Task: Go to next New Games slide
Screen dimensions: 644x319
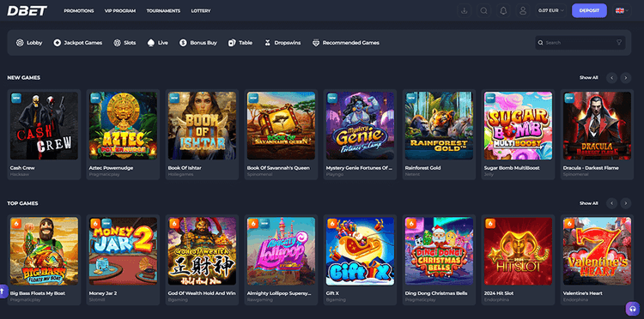Action: click(625, 77)
